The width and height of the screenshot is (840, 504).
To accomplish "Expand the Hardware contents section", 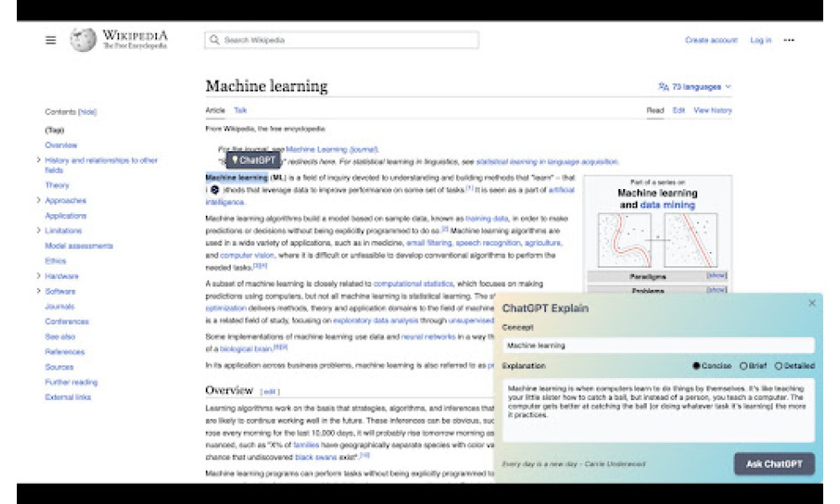I will (39, 276).
